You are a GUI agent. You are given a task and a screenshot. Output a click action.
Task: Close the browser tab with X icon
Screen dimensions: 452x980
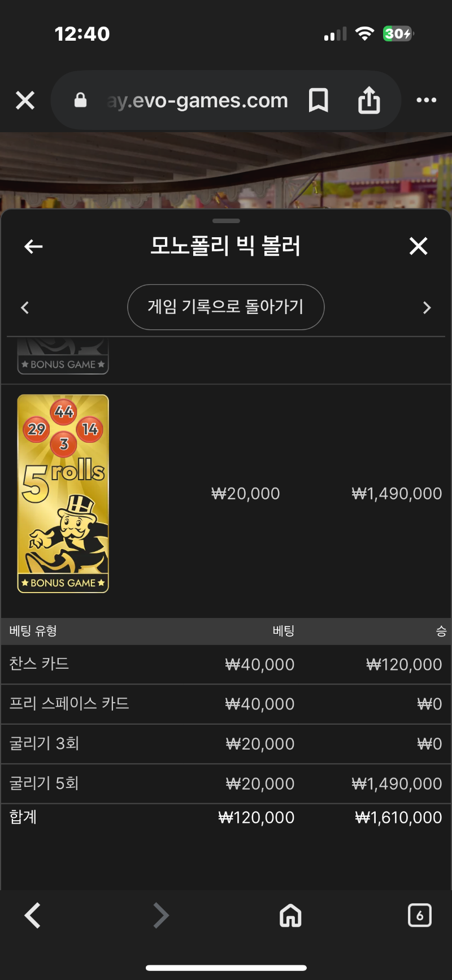25,101
